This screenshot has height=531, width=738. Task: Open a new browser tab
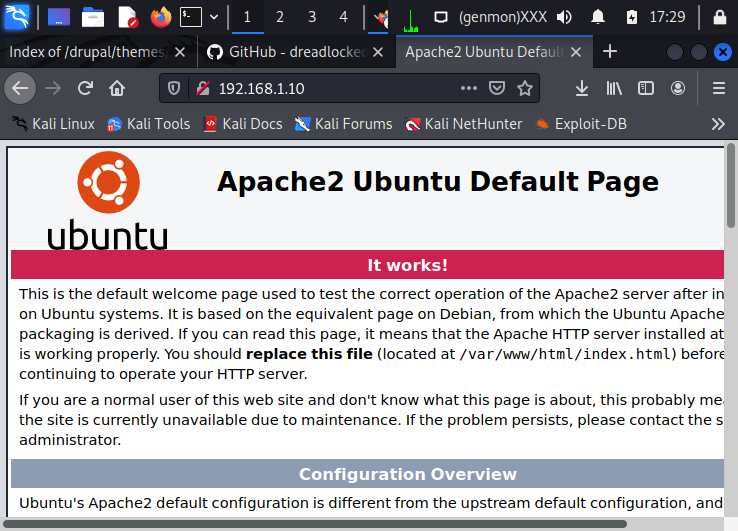[x=610, y=51]
